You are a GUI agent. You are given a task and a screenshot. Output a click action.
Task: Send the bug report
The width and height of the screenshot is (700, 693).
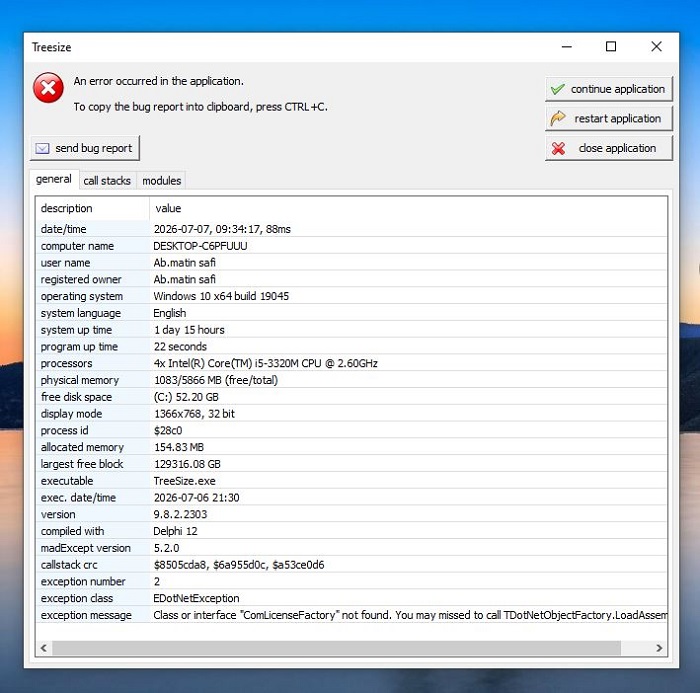[x=85, y=148]
